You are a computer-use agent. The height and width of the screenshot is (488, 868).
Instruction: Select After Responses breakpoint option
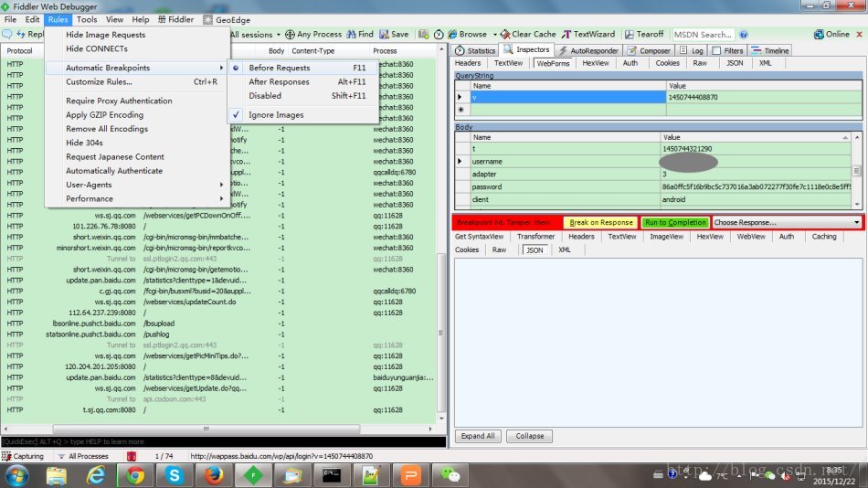(x=303, y=82)
